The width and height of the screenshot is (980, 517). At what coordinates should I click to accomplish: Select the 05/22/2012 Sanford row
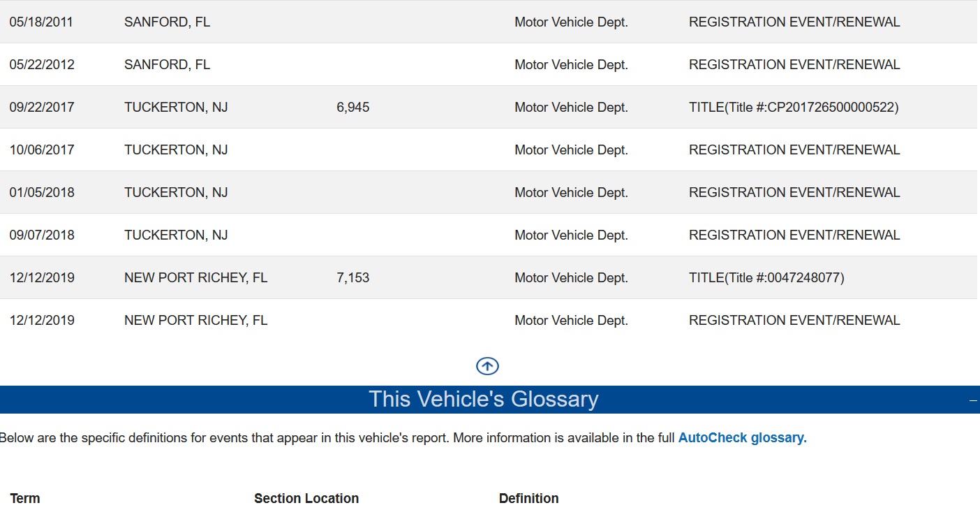(x=489, y=65)
